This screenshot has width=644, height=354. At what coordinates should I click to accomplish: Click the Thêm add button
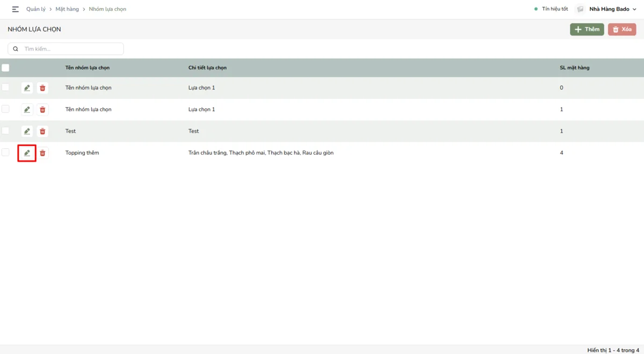(587, 30)
